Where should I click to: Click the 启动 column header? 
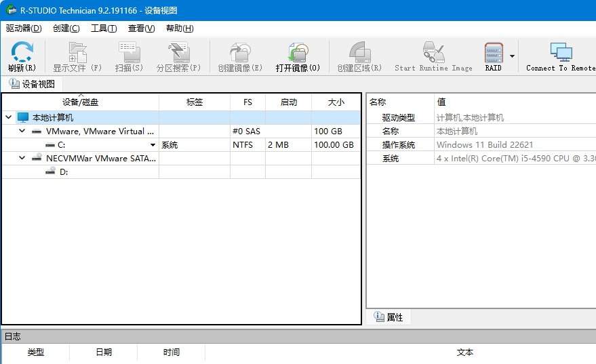click(x=288, y=102)
